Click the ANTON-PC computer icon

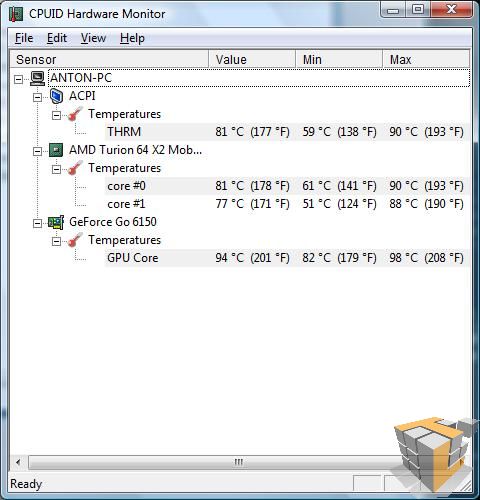[37, 78]
